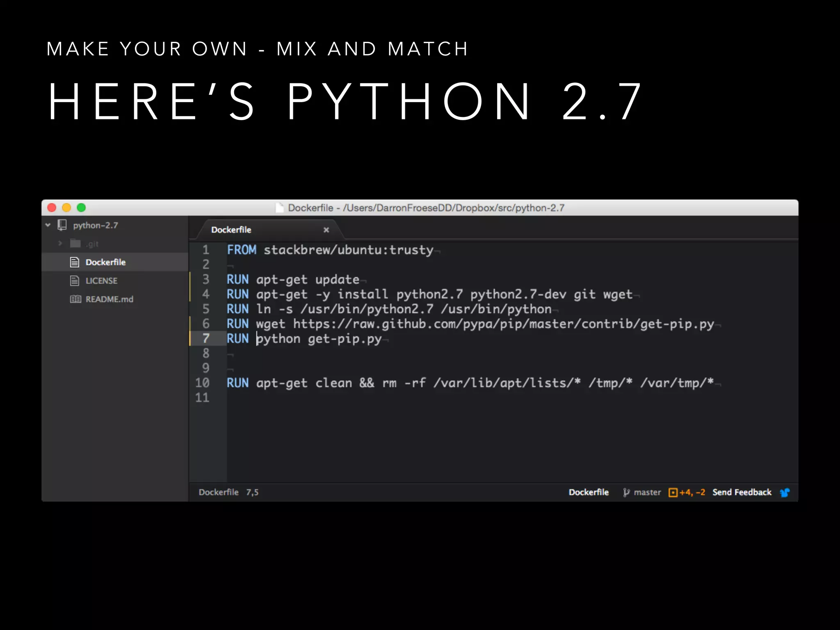840x630 pixels.
Task: Select the .git folder label
Action: coord(92,244)
